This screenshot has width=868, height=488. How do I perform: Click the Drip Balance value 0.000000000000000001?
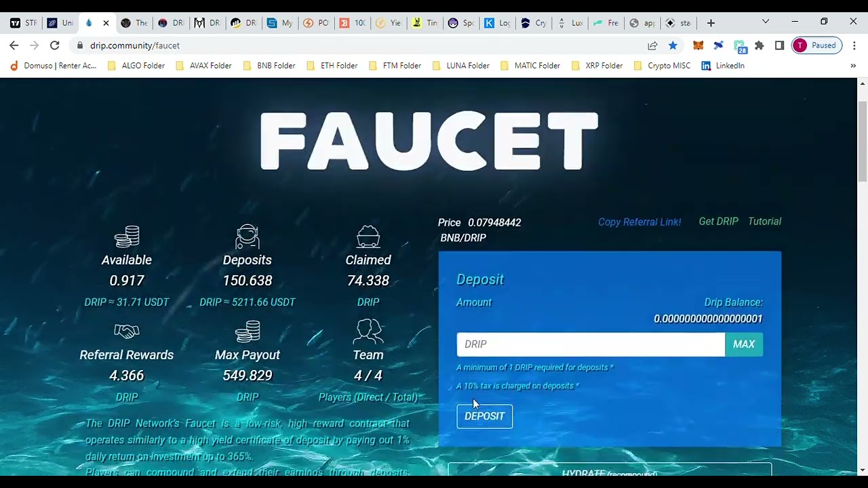[708, 319]
